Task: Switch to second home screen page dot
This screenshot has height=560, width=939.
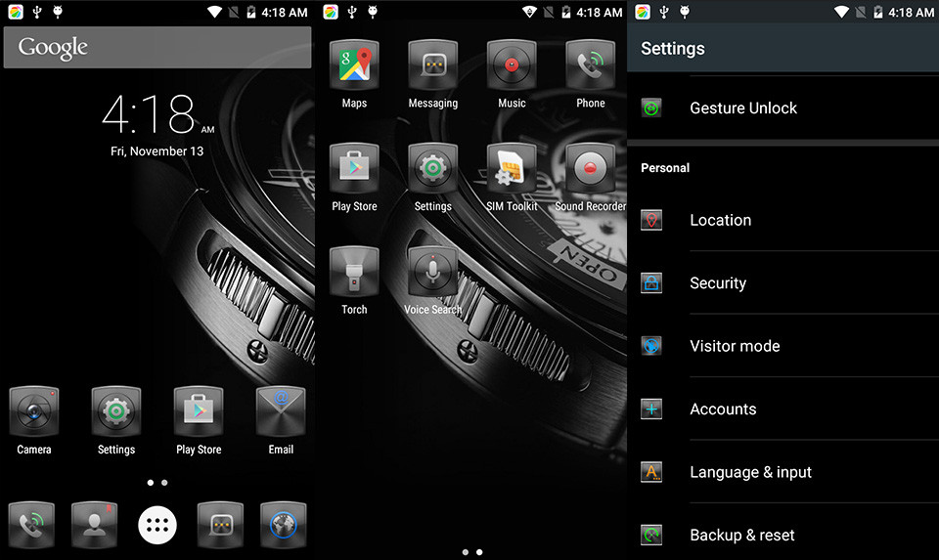Action: pyautogui.click(x=164, y=483)
